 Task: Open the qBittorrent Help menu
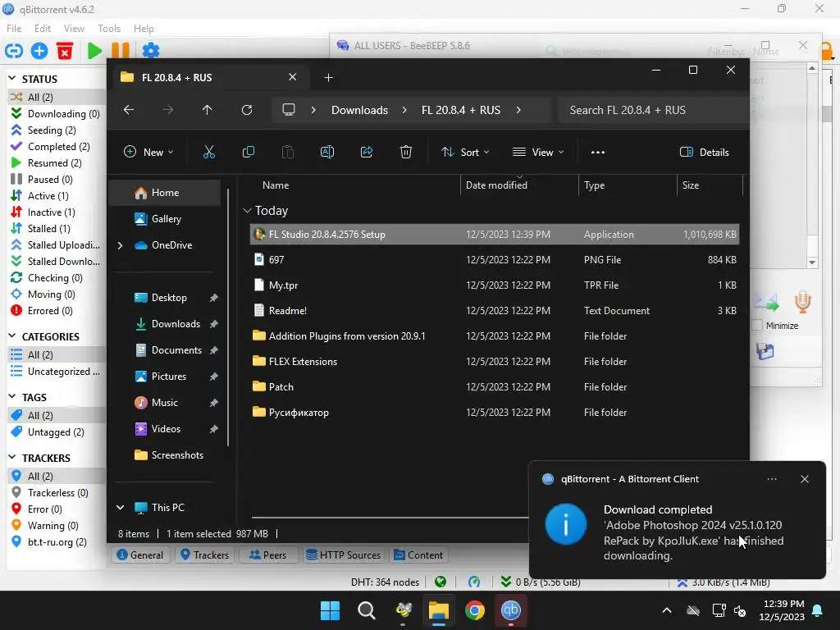click(x=144, y=29)
